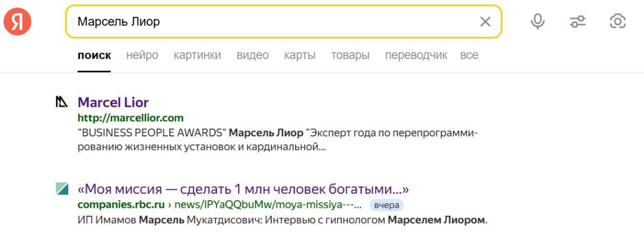Click the companies.rbc.ru domain link
This screenshot has height=247, width=644.
(121, 205)
